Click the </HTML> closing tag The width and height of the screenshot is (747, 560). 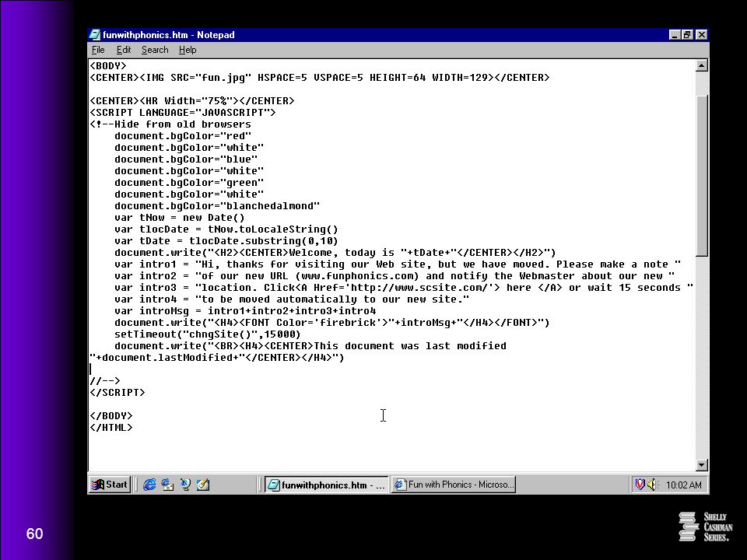111,428
